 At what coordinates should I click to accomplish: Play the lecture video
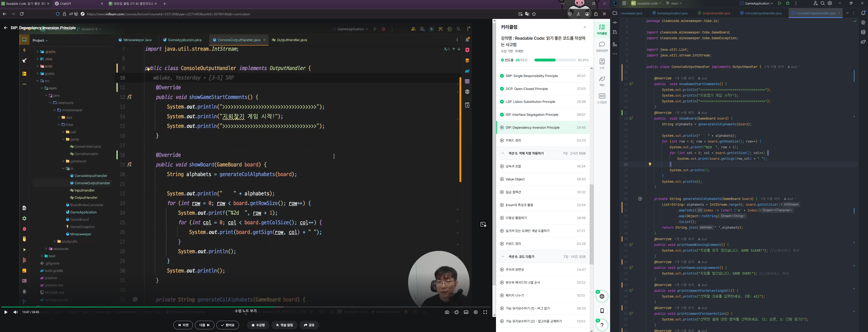point(6,312)
